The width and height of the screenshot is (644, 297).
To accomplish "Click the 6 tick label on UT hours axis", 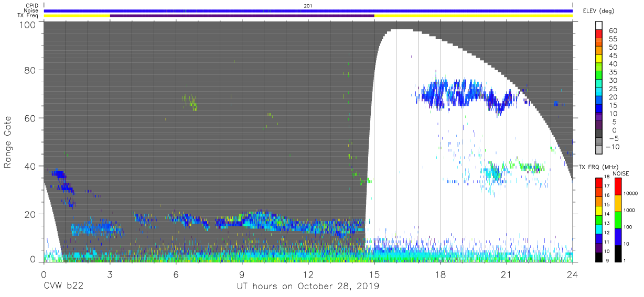I will tap(176, 274).
